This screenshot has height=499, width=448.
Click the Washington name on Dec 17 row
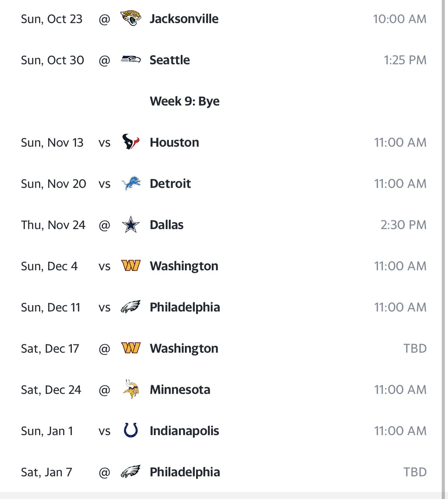[x=184, y=348]
